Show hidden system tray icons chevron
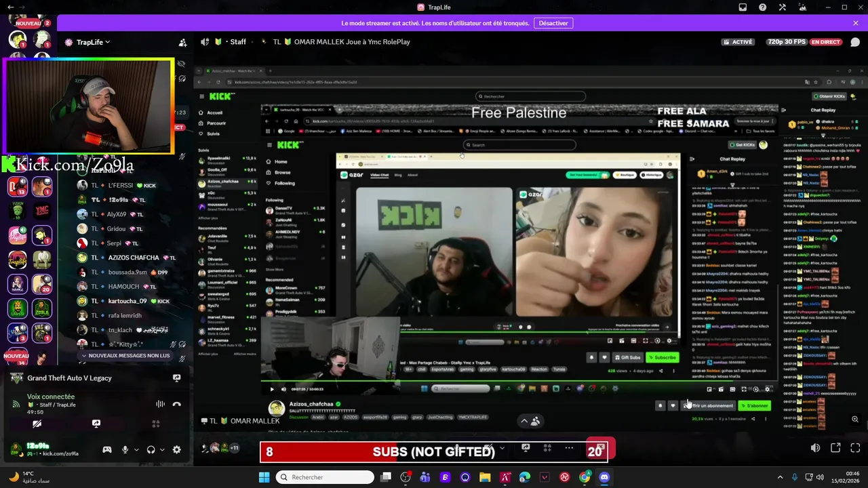 coord(780,477)
